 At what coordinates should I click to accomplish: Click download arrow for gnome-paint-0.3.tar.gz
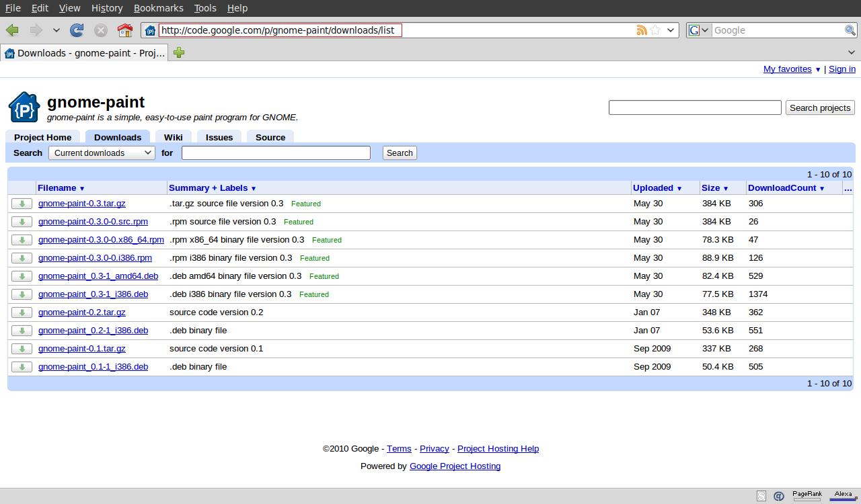[x=22, y=204]
